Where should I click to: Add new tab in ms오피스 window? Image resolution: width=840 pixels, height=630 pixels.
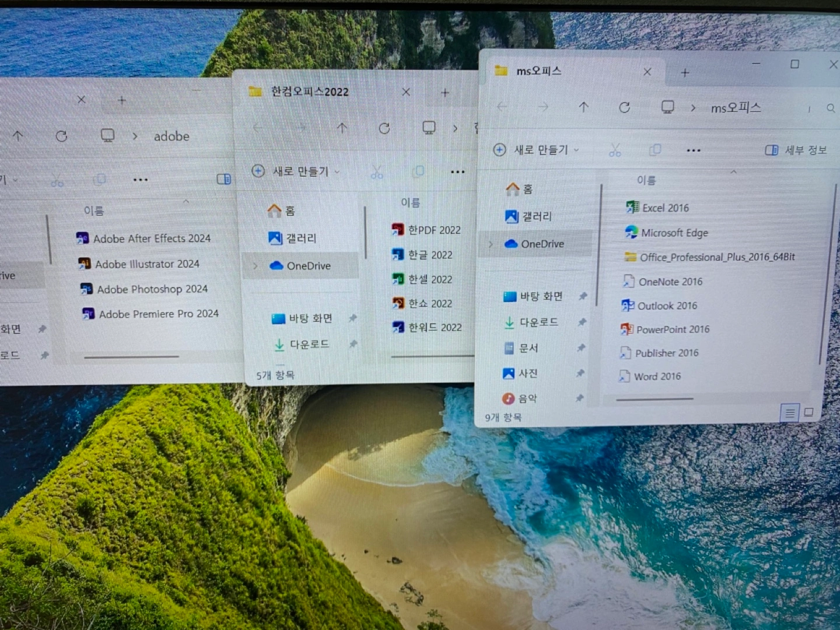[x=685, y=73]
